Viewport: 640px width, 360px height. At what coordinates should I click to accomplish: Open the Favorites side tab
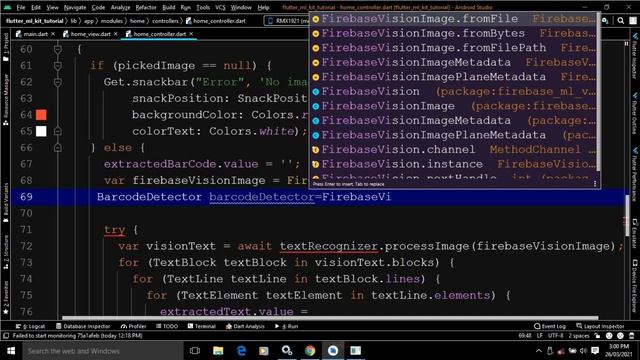pos(6,298)
